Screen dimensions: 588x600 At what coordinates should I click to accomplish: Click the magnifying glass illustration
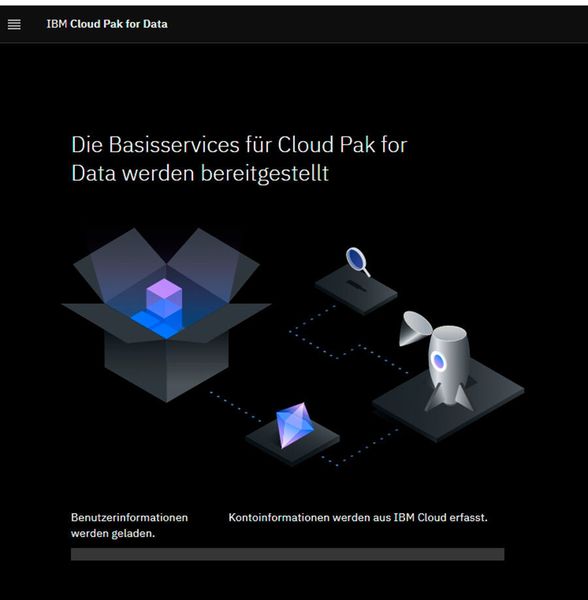point(358,261)
